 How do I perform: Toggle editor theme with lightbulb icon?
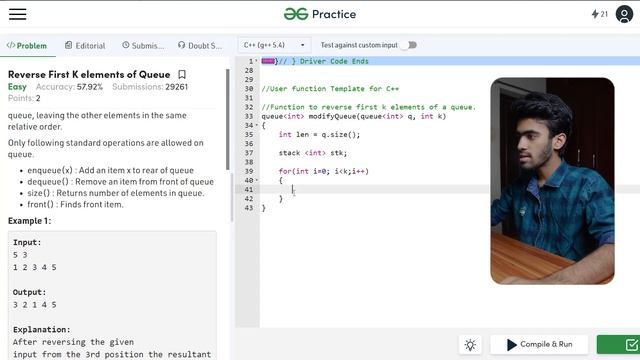470,345
